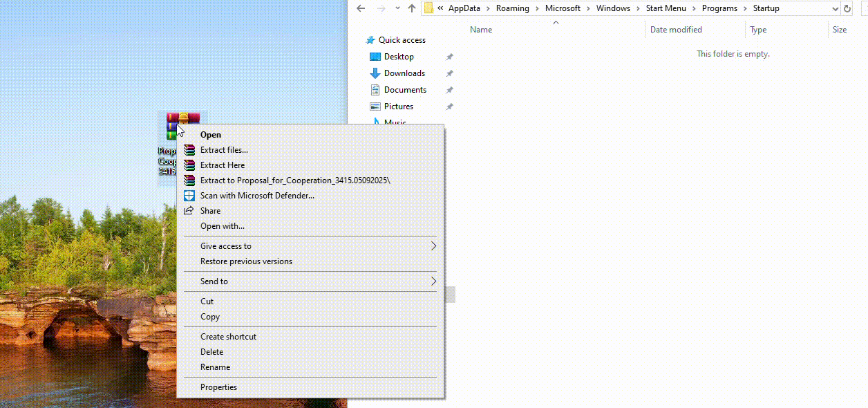Viewport: 868px width, 408px height.
Task: Click WinRAR icon beside Extract Here
Action: point(189,165)
